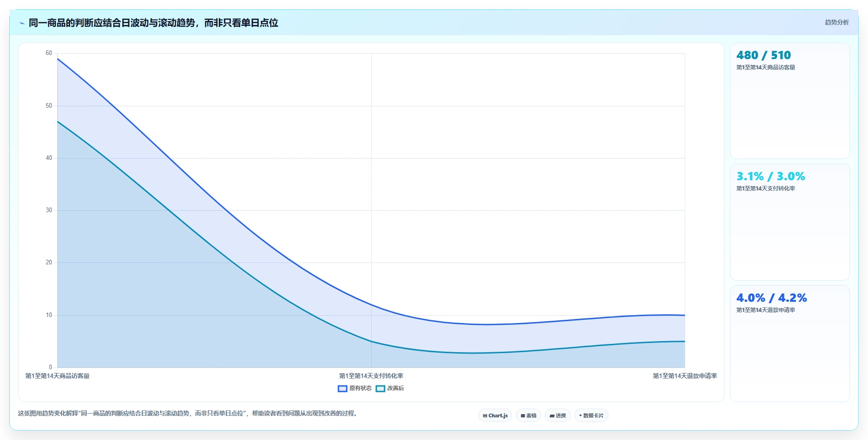Click the y-axis value 30
Image resolution: width=868 pixels, height=440 pixels.
click(49, 210)
